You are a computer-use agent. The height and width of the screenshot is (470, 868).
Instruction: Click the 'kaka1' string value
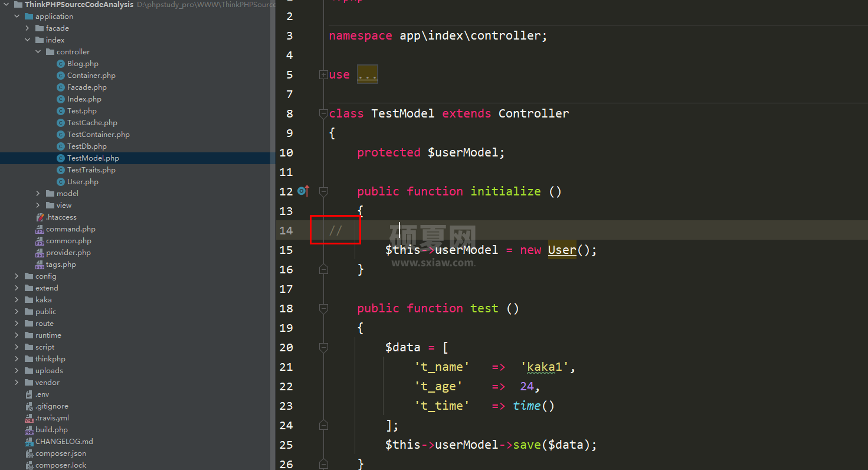545,367
